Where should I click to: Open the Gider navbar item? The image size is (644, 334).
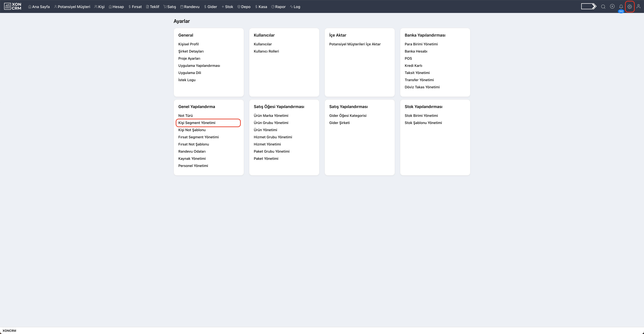(x=211, y=7)
